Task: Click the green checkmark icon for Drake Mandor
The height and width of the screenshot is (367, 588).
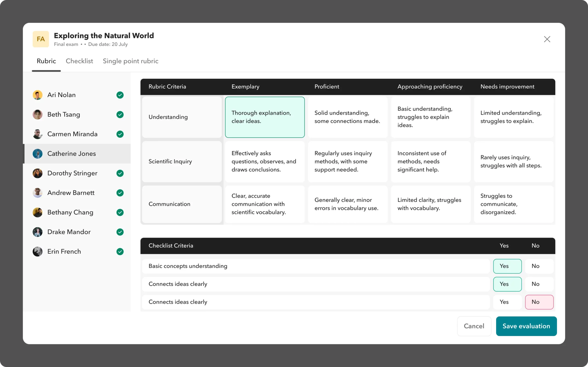Action: 120,232
